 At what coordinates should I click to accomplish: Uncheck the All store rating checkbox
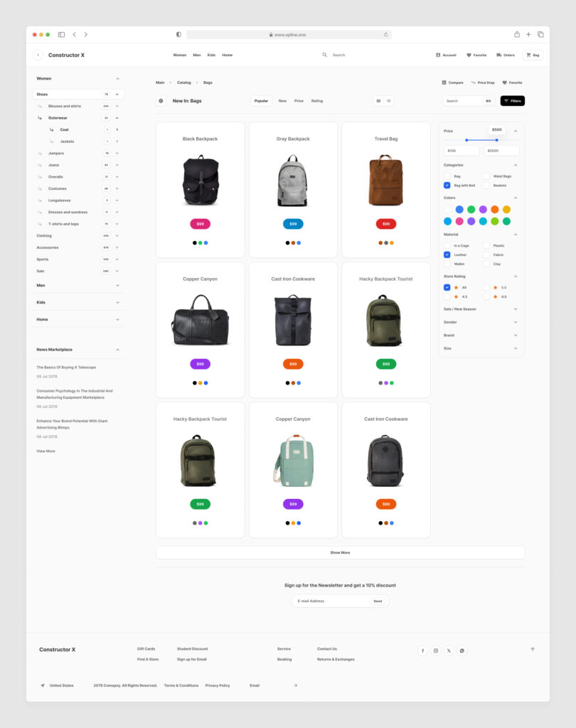click(x=447, y=287)
